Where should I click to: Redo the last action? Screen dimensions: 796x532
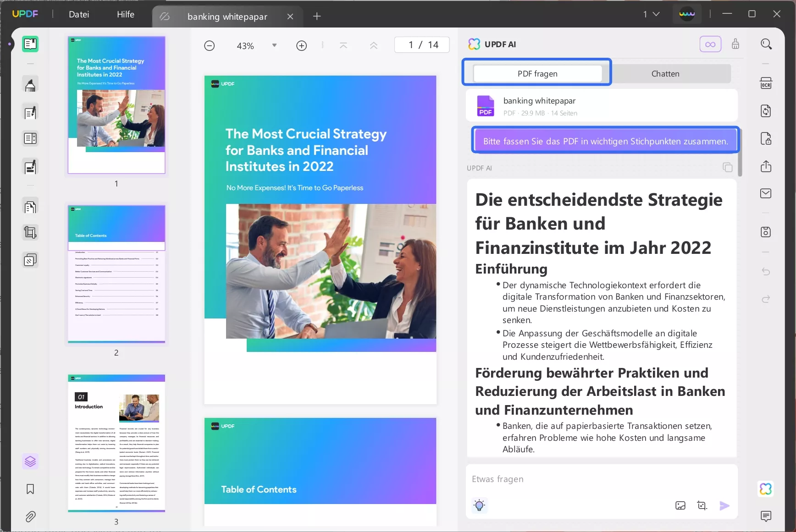click(x=766, y=299)
